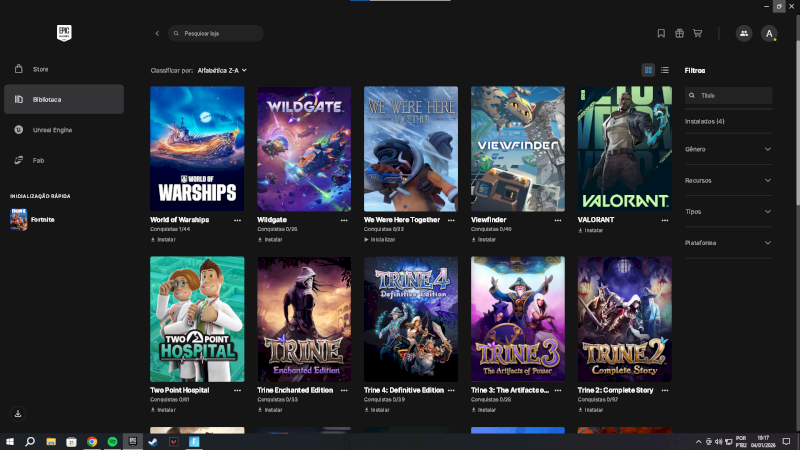Open Trine 2 three-dot options menu

click(665, 390)
